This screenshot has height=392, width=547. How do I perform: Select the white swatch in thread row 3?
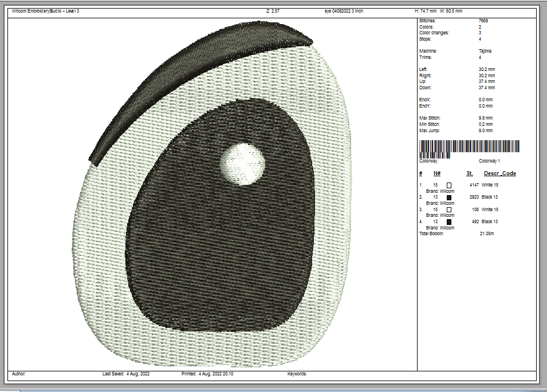[449, 209]
